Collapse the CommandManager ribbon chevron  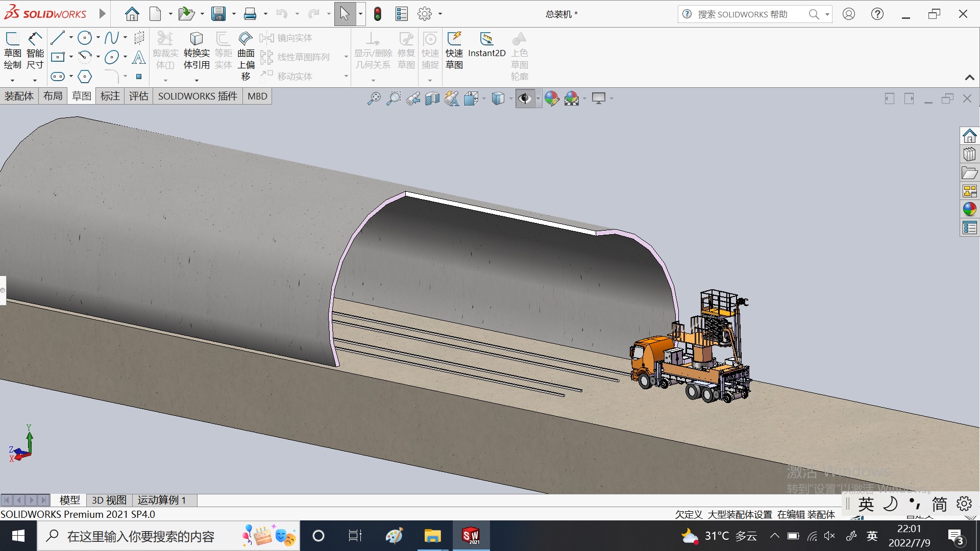click(969, 78)
